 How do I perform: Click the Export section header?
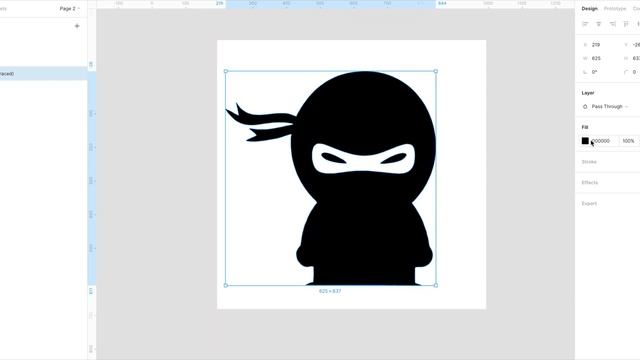[589, 203]
